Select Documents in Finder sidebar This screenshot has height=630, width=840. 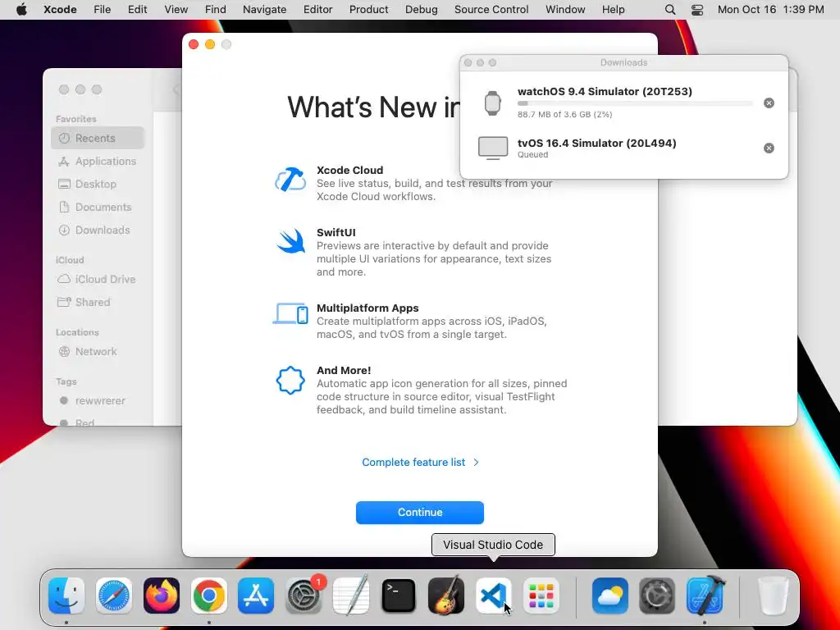point(98,208)
